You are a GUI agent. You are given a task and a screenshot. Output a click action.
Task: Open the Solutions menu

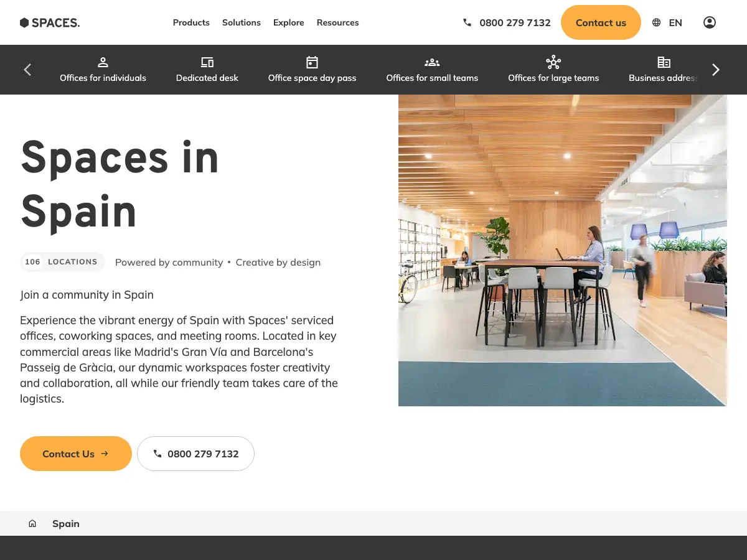click(242, 22)
